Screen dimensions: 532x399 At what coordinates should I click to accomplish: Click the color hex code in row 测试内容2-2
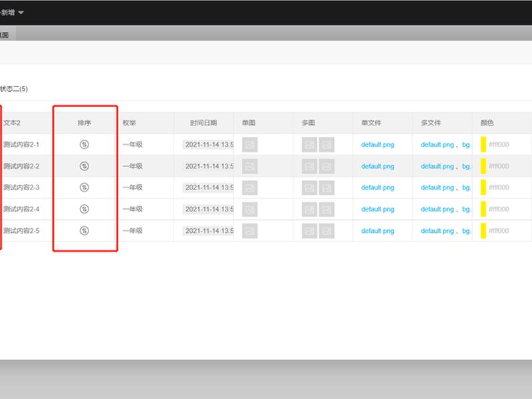(499, 166)
